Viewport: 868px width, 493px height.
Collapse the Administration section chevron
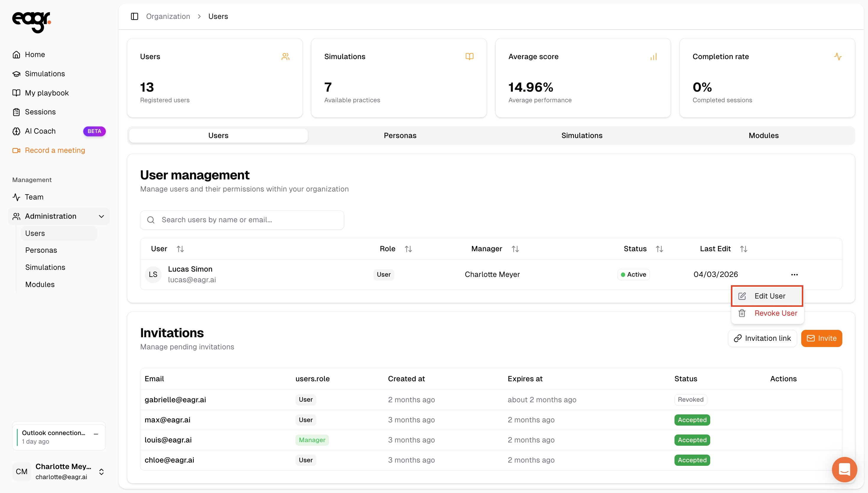(101, 216)
